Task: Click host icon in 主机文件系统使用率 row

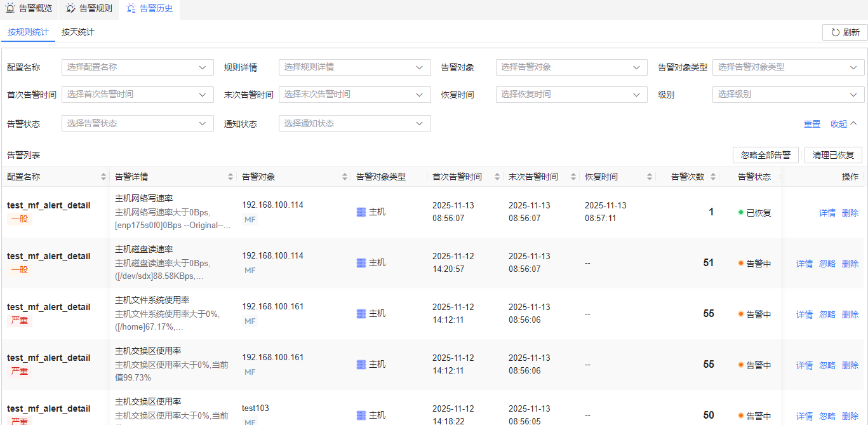Action: pos(361,314)
